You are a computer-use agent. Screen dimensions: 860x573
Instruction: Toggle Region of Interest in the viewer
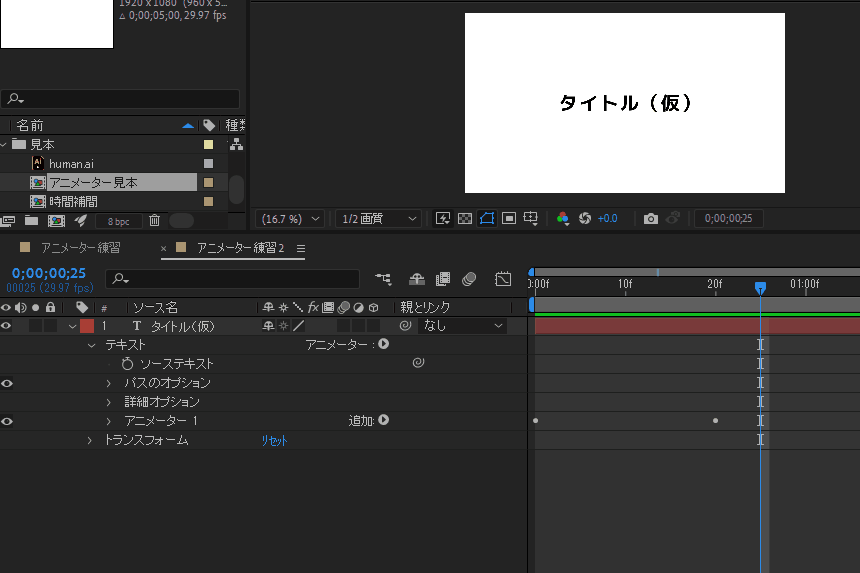click(509, 218)
